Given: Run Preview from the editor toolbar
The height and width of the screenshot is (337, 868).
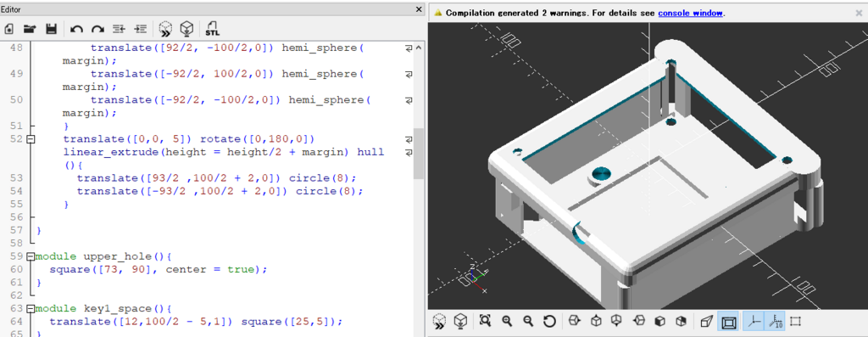Looking at the screenshot, I should tap(165, 29).
